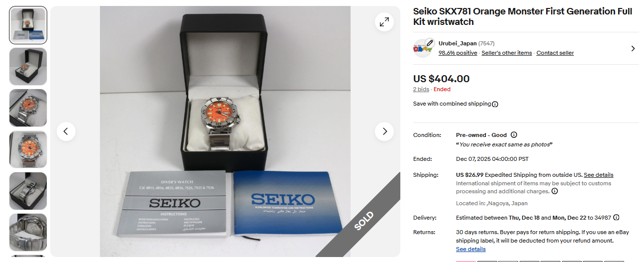Screen dimensions: 644x262
Task: Select sixth thumbnail of bracelet close-up
Action: pyautogui.click(x=28, y=232)
